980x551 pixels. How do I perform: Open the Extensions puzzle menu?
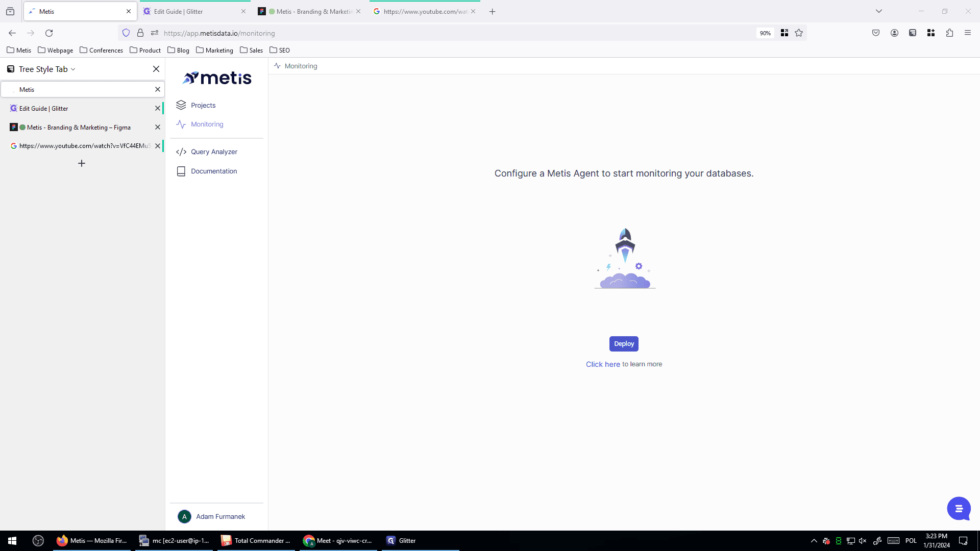pyautogui.click(x=949, y=33)
